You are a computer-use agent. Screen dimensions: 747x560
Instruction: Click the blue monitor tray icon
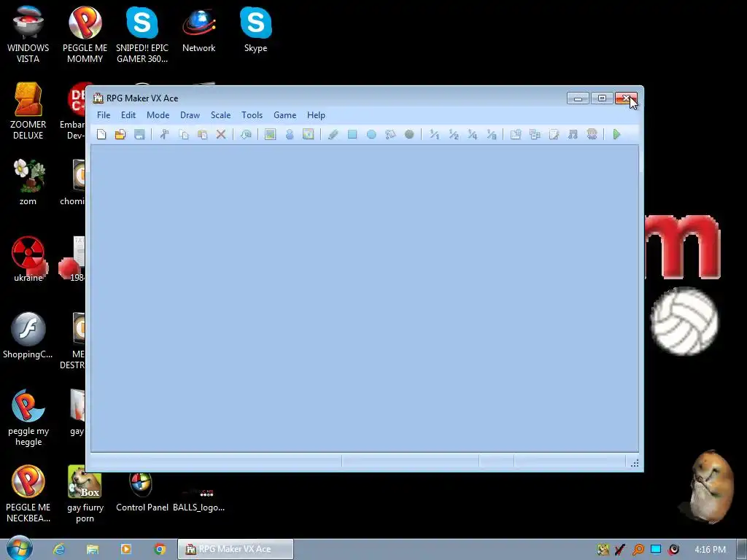(656, 550)
